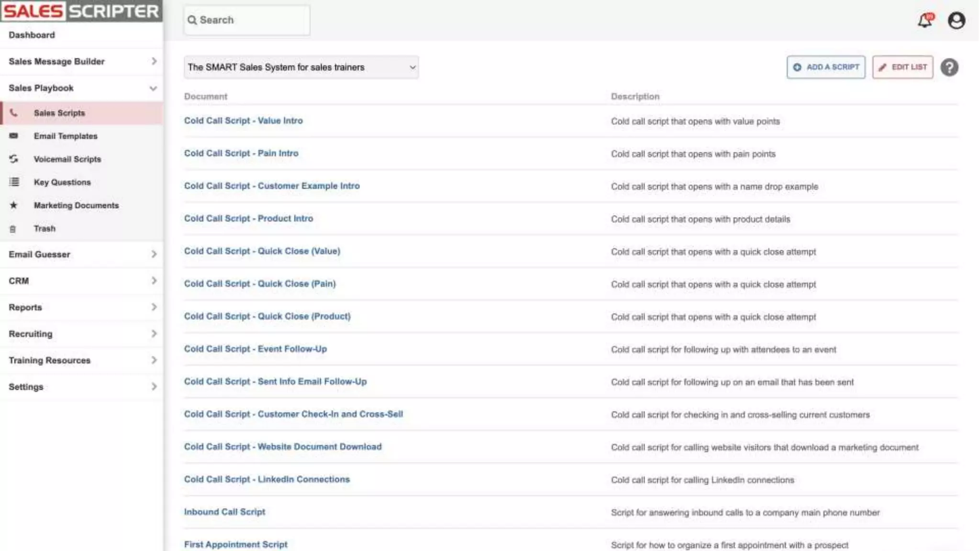Expand the Training Resources section

[154, 360]
